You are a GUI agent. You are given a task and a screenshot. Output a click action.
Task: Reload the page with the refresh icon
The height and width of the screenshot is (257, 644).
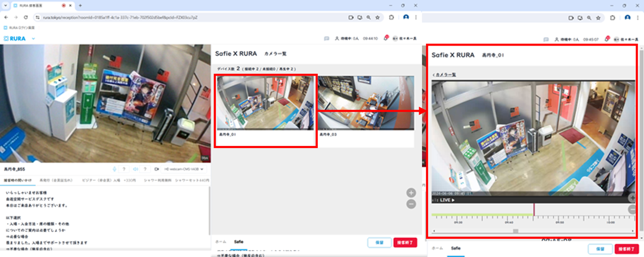click(26, 17)
